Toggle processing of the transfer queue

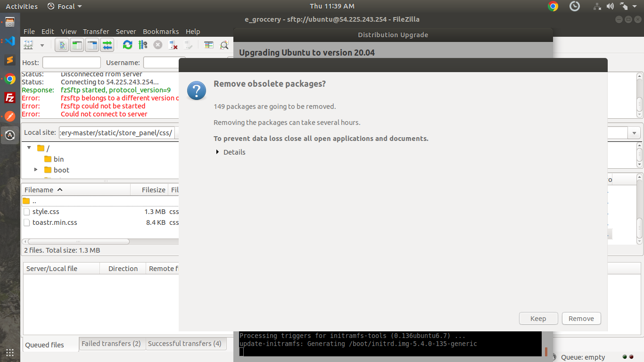tap(143, 45)
